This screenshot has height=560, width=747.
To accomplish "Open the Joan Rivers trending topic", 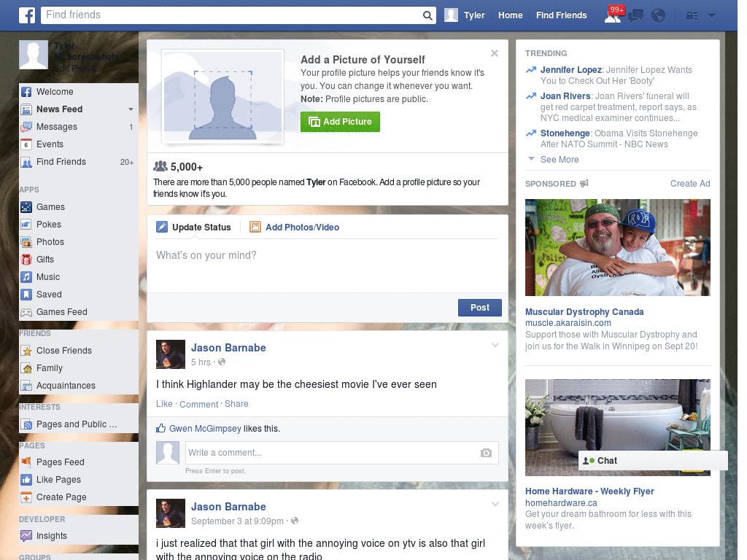I will pyautogui.click(x=565, y=96).
